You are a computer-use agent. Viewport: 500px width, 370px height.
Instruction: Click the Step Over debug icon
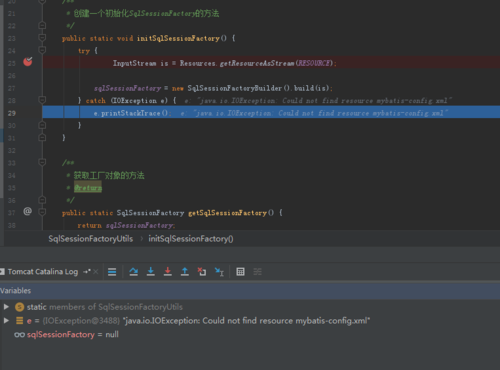click(134, 272)
